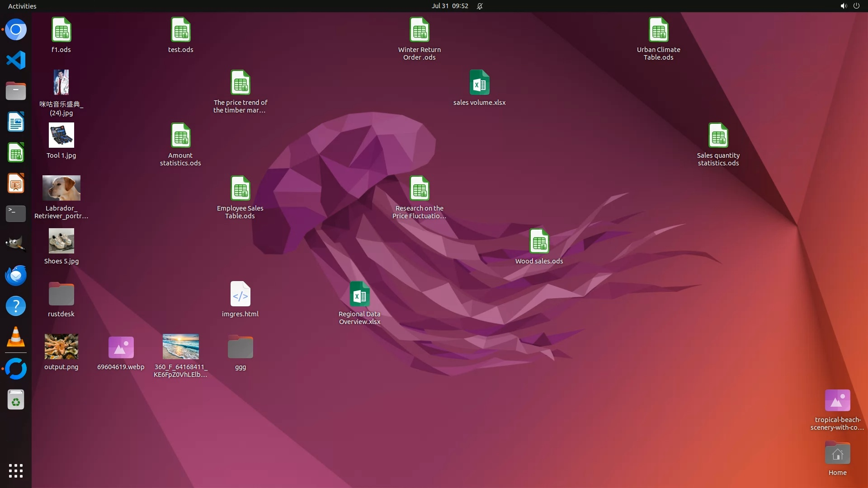Select the sales volume.xlsx file
The width and height of the screenshot is (868, 488).
pos(479,83)
